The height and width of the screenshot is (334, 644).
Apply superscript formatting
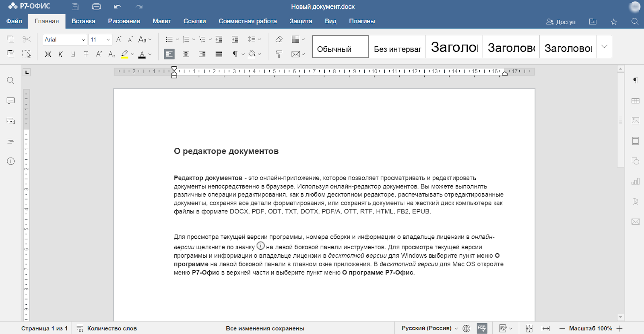(99, 54)
